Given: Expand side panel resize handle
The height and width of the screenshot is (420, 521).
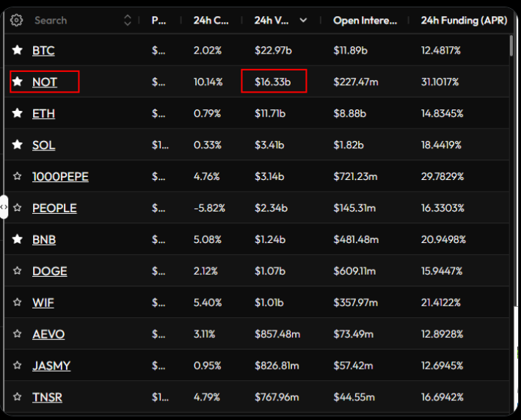Looking at the screenshot, I should [4, 207].
